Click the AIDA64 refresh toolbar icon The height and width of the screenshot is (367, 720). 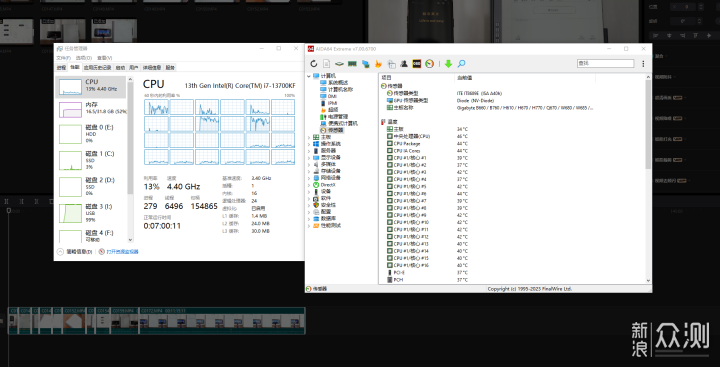(314, 64)
